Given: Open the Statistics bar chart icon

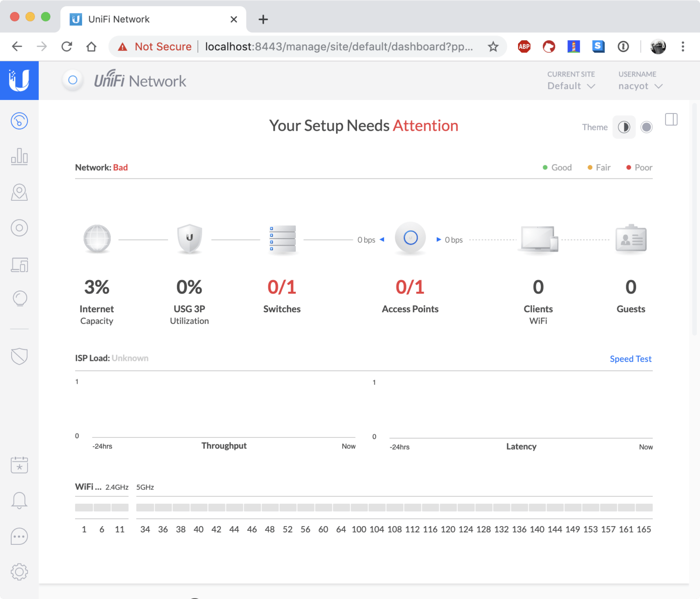Looking at the screenshot, I should (x=19, y=156).
